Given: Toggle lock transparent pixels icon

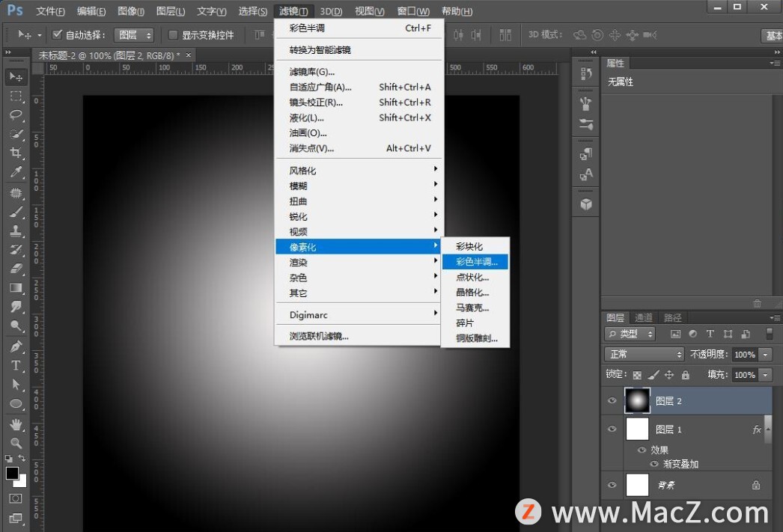Looking at the screenshot, I should pos(637,375).
